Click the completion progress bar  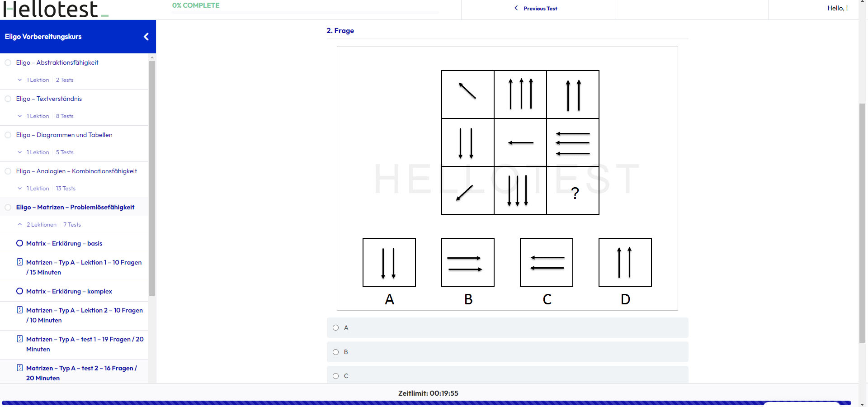(x=305, y=12)
